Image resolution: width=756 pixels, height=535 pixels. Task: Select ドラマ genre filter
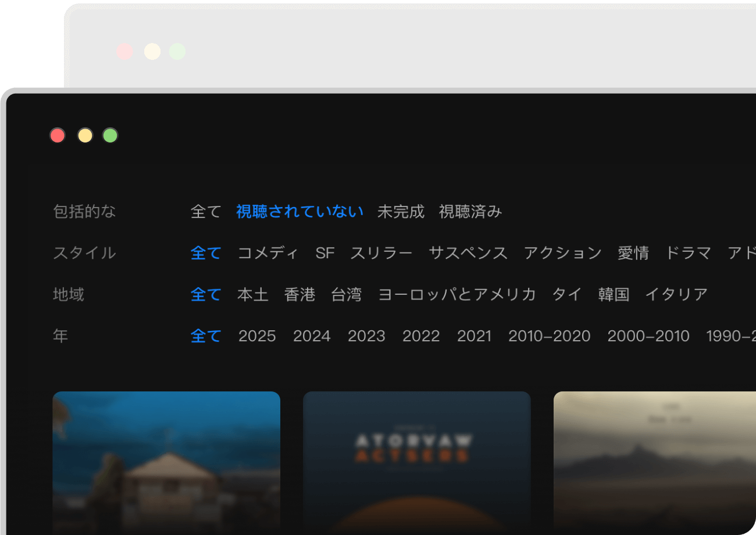[688, 253]
